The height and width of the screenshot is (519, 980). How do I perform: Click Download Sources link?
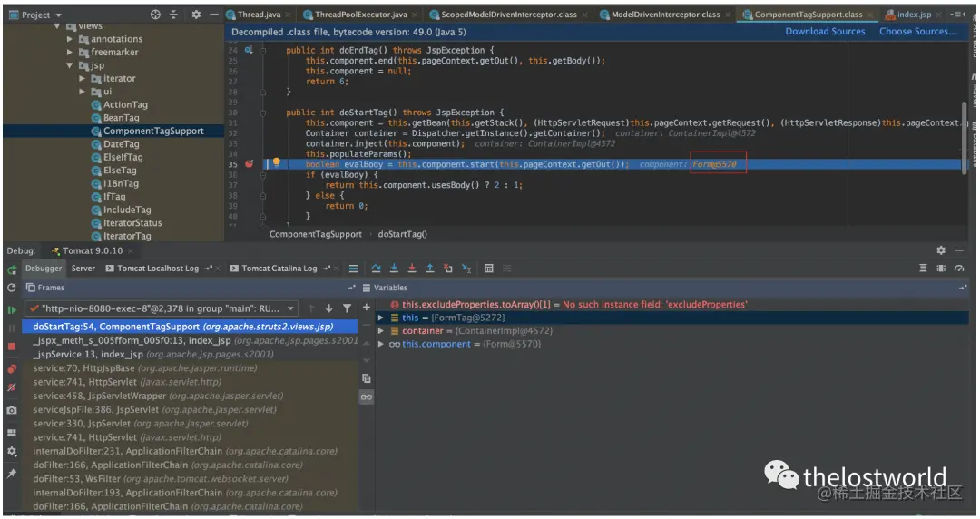825,31
